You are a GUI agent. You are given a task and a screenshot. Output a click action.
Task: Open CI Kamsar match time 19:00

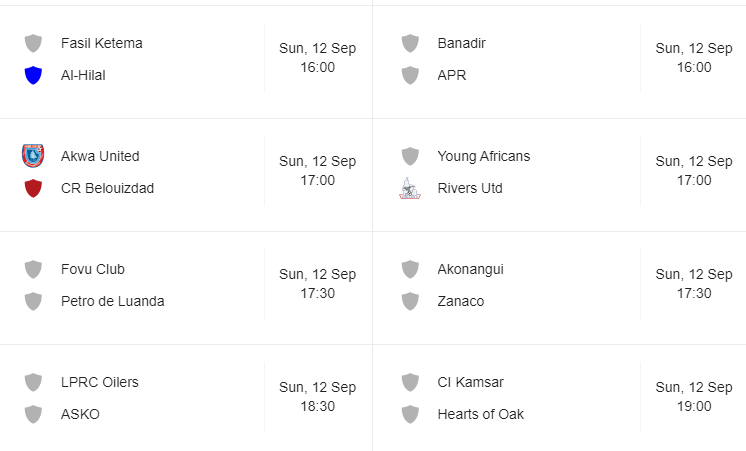(x=693, y=406)
